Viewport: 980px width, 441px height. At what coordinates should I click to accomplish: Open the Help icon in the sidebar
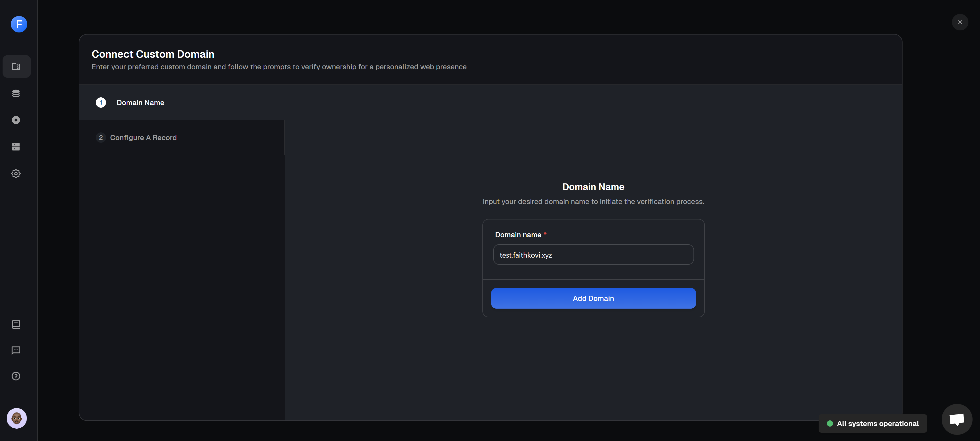[16, 376]
